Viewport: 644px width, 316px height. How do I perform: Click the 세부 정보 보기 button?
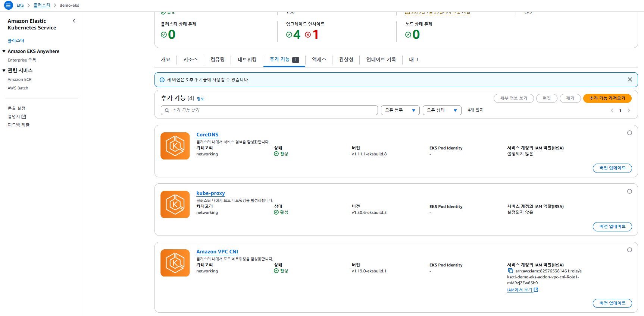click(513, 98)
